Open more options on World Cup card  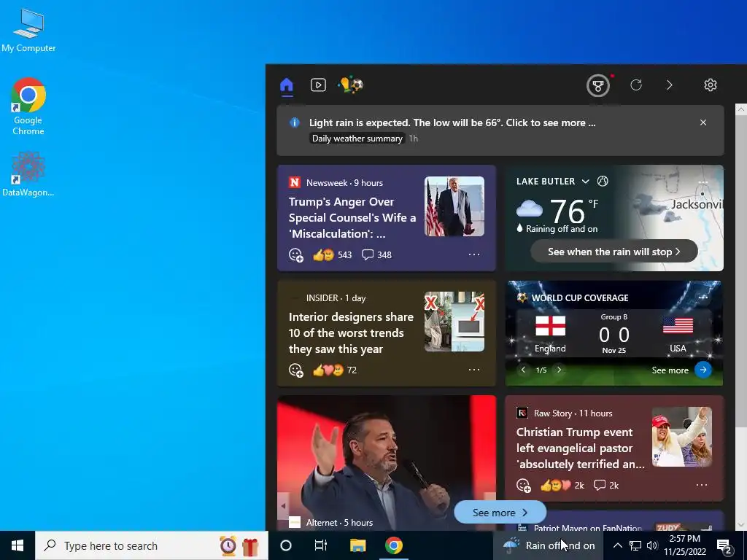tap(703, 297)
